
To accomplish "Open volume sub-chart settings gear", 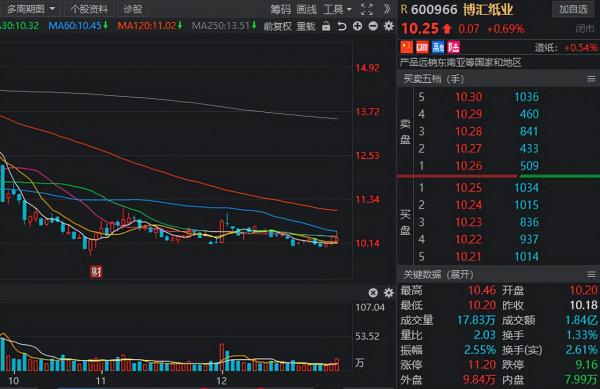I will [x=389, y=293].
